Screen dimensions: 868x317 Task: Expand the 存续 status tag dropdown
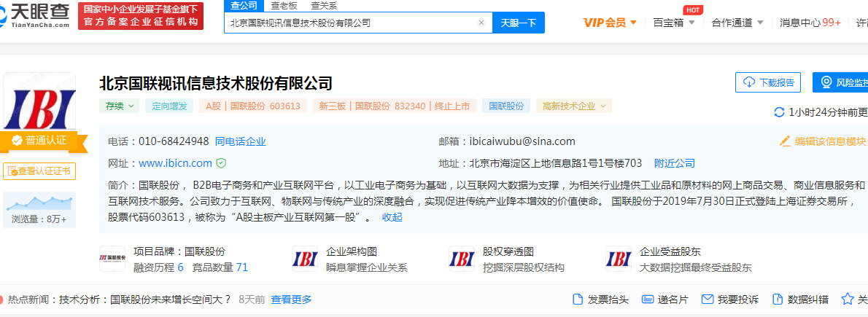(119, 106)
